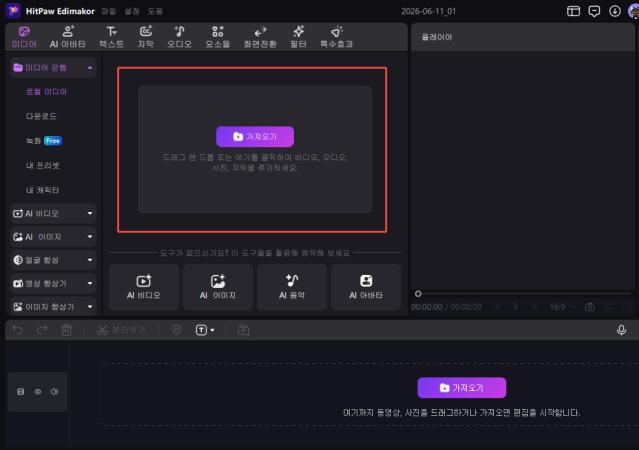Screen dimensions: 639x450
Task: Expand the 영상 향상기 sidebar section
Action: (x=53, y=283)
